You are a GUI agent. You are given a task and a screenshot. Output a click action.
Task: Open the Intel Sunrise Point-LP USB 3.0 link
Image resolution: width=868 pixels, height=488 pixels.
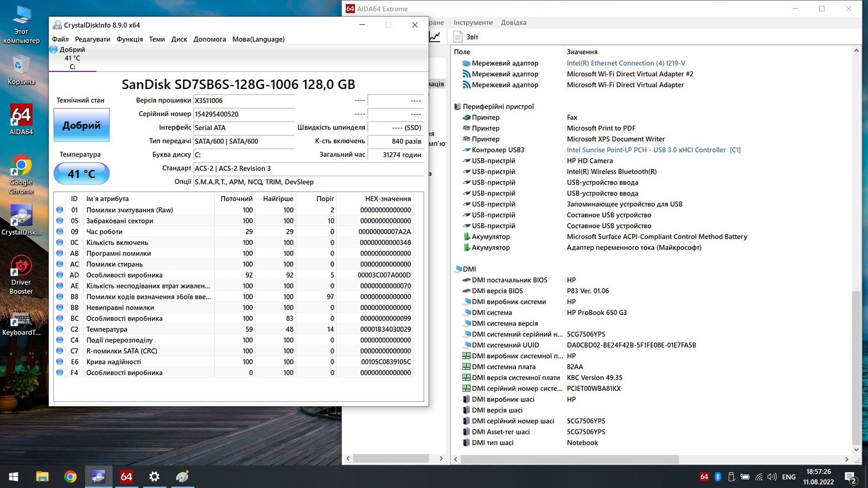[x=654, y=150]
